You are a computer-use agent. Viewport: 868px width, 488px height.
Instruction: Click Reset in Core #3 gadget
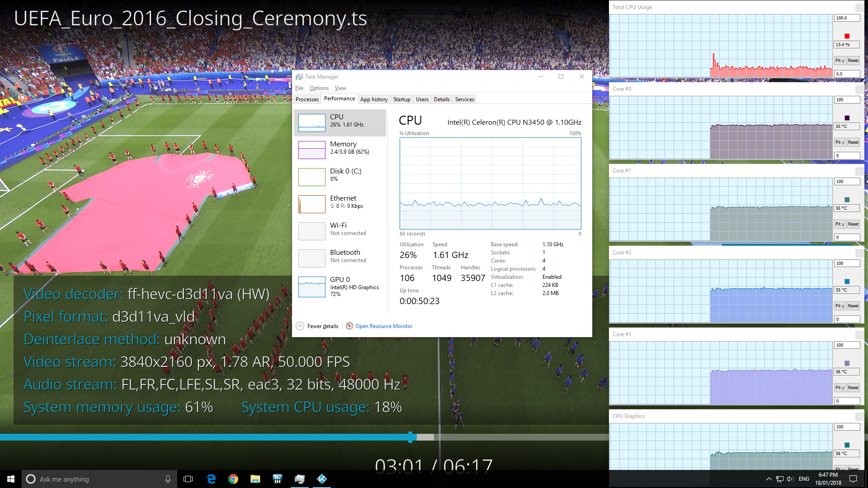click(853, 388)
